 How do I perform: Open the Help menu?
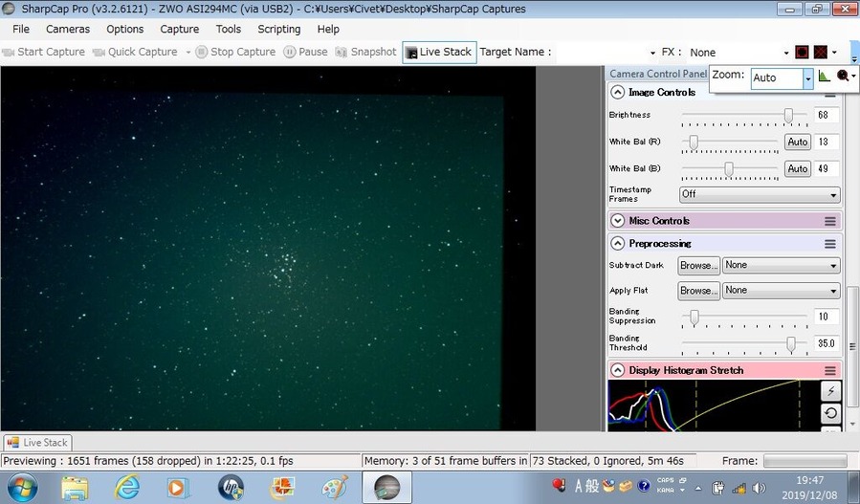coord(328,29)
